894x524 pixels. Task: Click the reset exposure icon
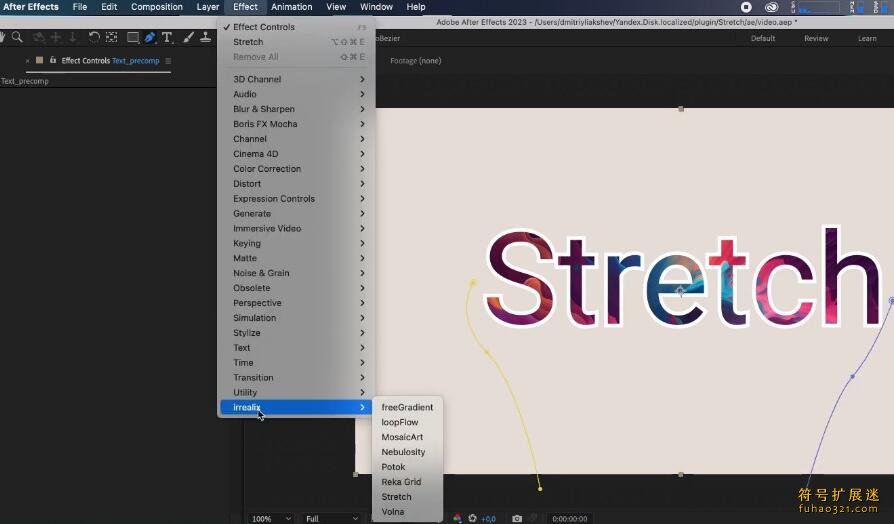click(x=472, y=518)
